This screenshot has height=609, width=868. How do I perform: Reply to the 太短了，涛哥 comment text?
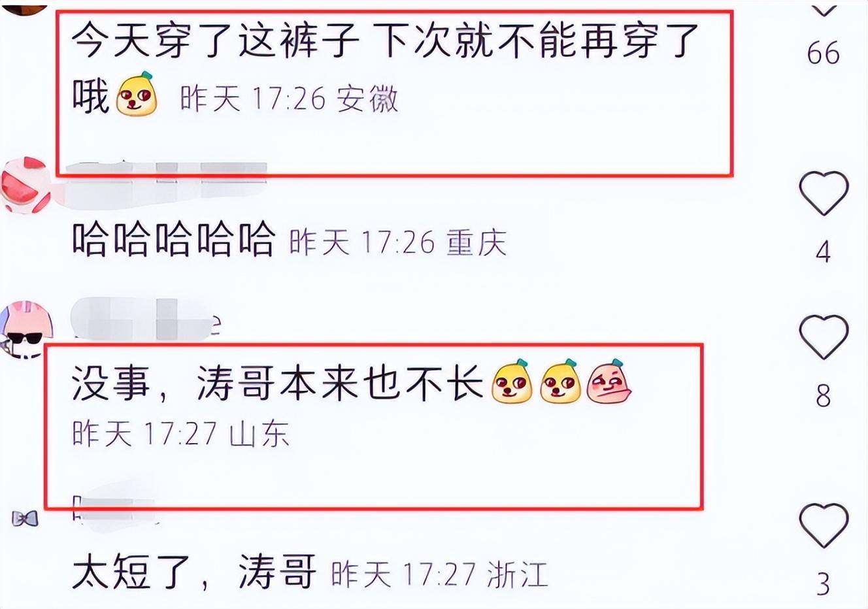coord(193,572)
